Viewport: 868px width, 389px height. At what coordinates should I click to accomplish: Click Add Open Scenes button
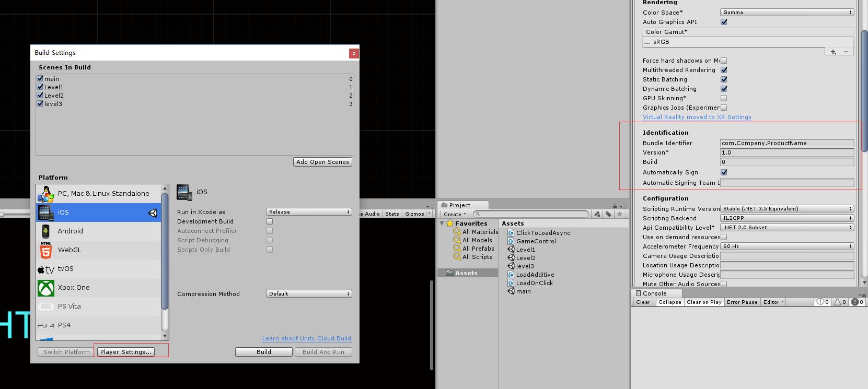click(x=322, y=162)
